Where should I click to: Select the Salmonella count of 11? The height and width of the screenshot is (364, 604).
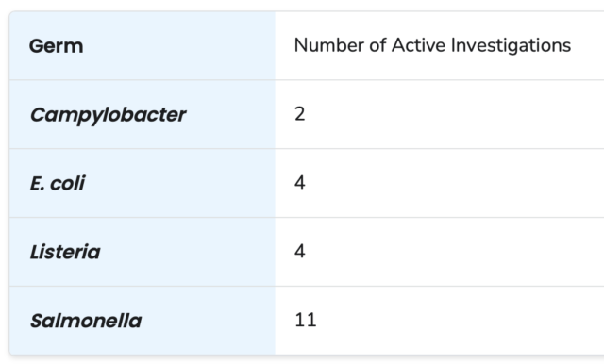306,320
